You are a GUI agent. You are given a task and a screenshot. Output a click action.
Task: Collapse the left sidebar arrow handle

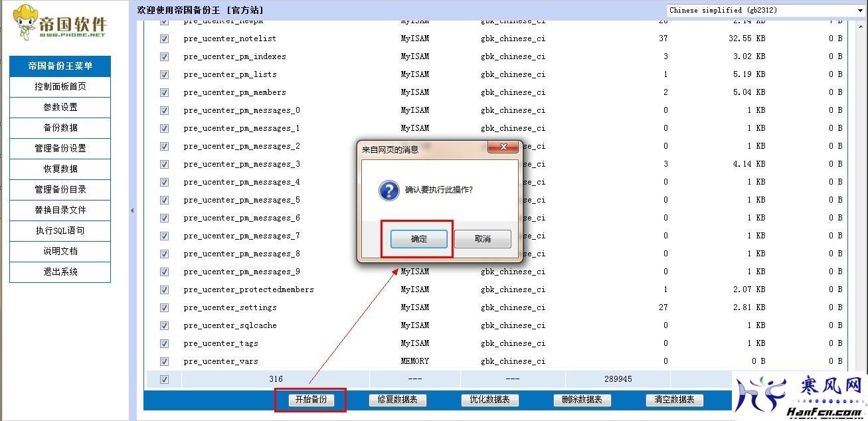click(131, 210)
